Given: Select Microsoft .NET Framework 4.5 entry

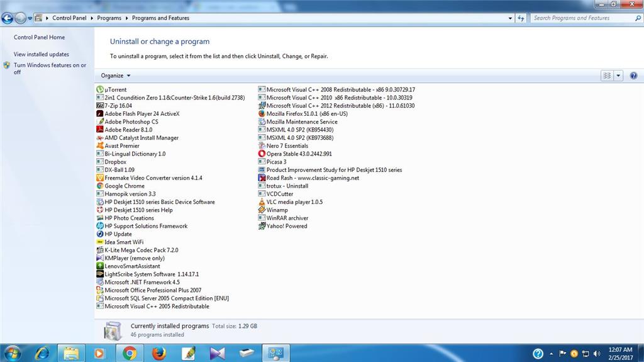Looking at the screenshot, I should [x=138, y=282].
